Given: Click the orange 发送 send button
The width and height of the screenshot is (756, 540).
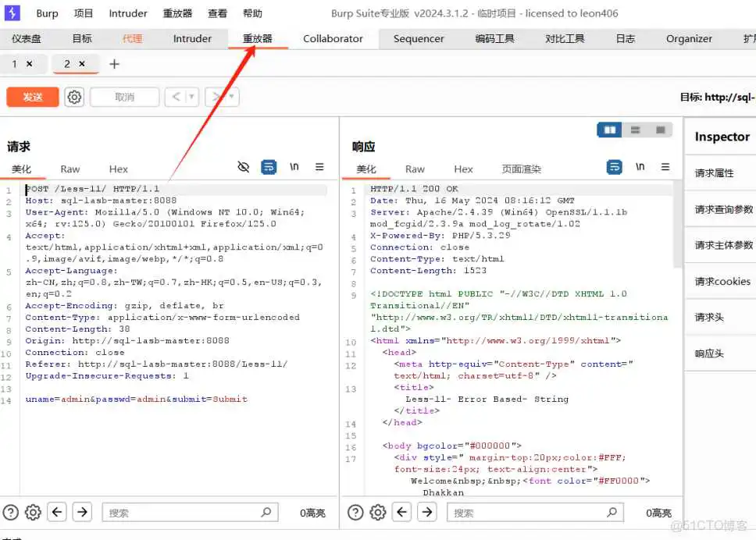Looking at the screenshot, I should click(x=33, y=98).
